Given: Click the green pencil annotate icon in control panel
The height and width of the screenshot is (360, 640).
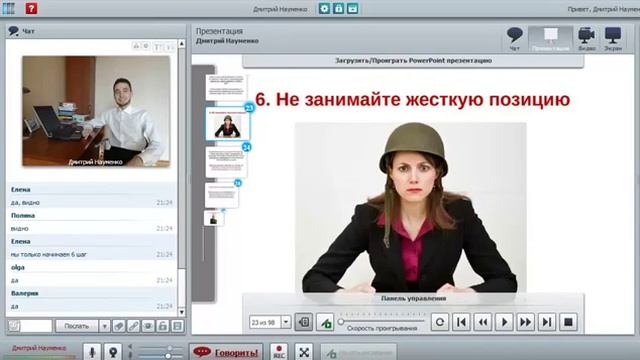Looking at the screenshot, I should pos(325,322).
